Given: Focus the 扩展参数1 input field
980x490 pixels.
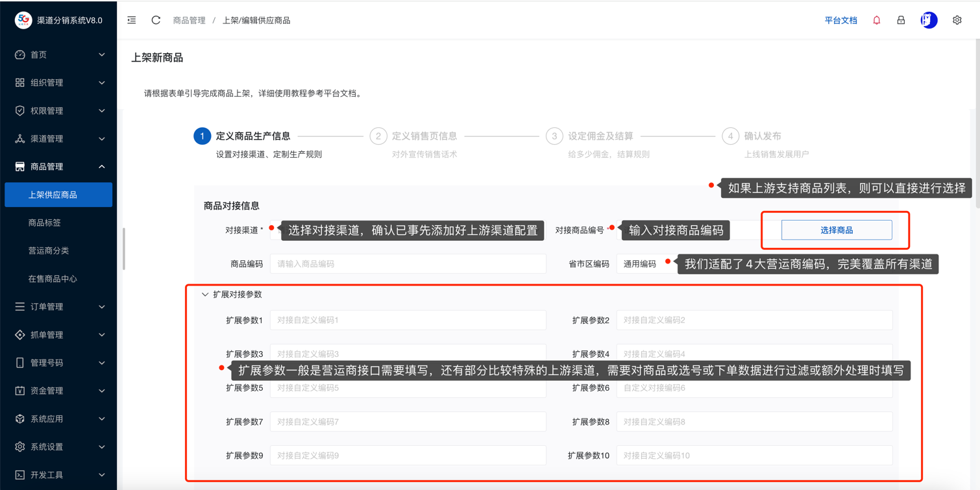Looking at the screenshot, I should click(x=408, y=320).
